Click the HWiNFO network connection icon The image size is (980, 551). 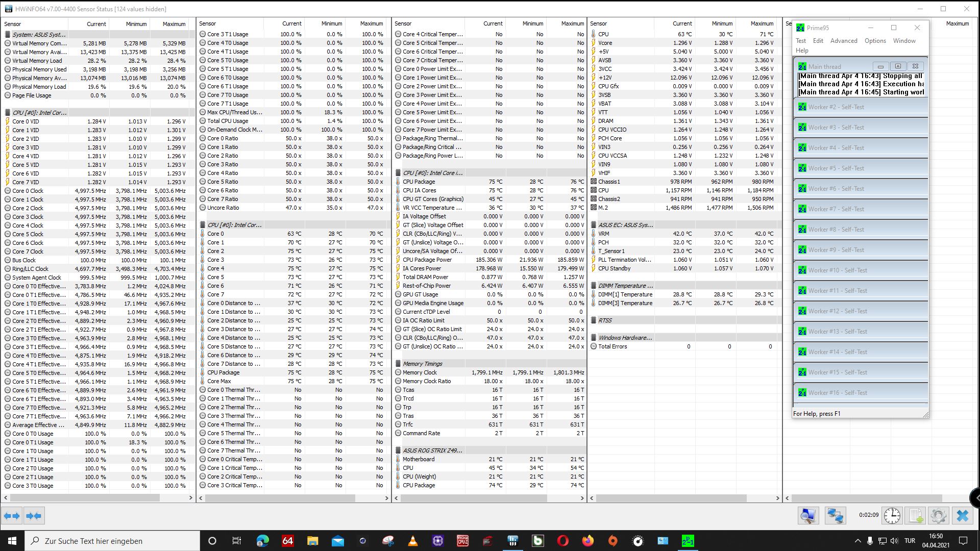[x=835, y=516]
